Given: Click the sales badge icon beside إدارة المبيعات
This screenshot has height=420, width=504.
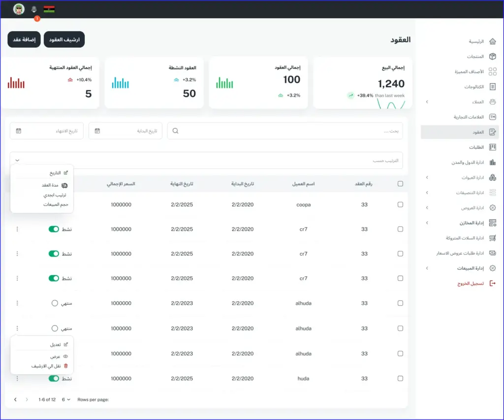Looking at the screenshot, I should [x=492, y=268].
